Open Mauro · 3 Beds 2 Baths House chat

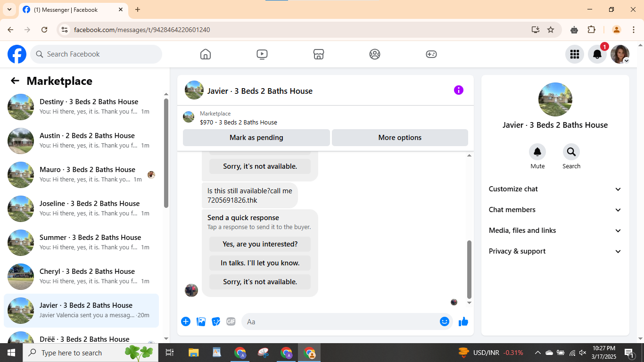tap(81, 175)
